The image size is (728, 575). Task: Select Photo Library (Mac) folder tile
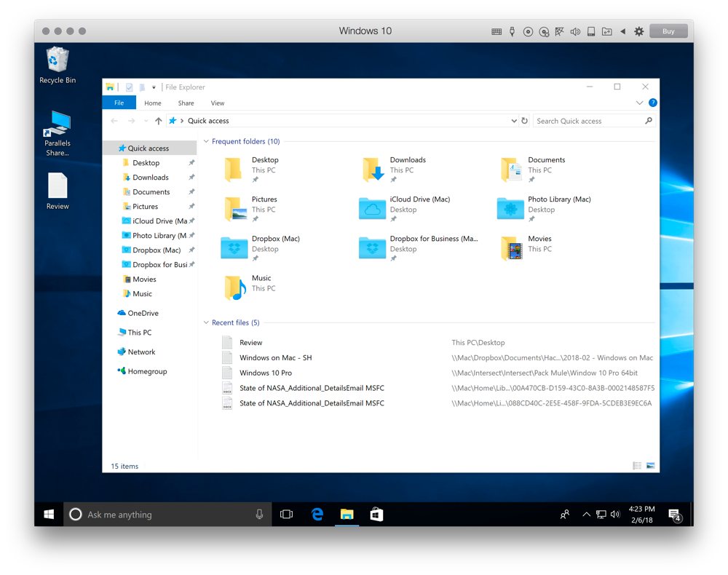tap(544, 209)
